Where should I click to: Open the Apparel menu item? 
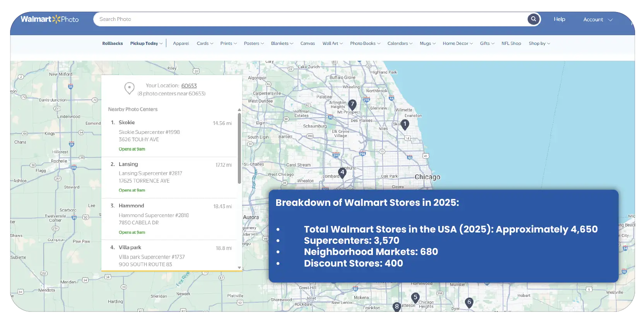181,43
